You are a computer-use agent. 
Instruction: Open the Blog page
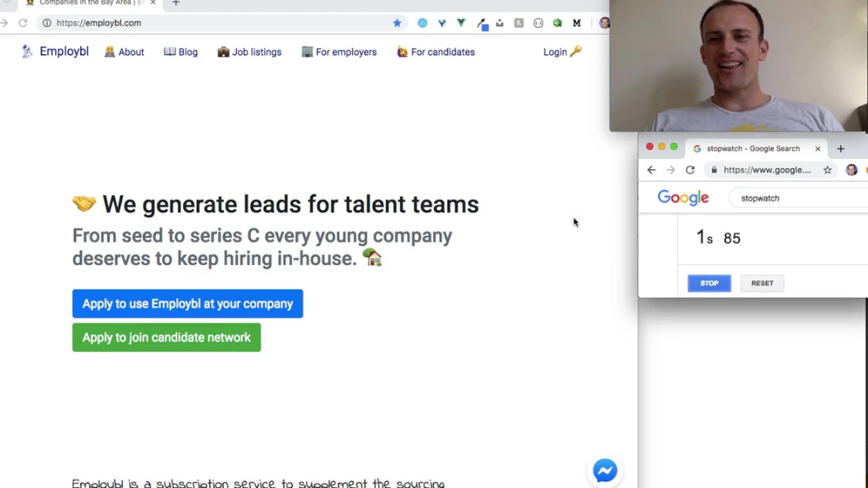pyautogui.click(x=180, y=52)
